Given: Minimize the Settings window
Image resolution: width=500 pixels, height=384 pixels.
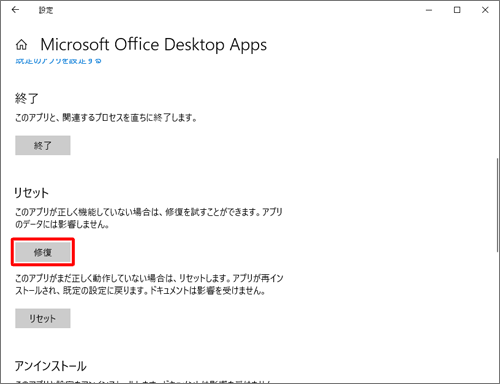Looking at the screenshot, I should pos(429,10).
